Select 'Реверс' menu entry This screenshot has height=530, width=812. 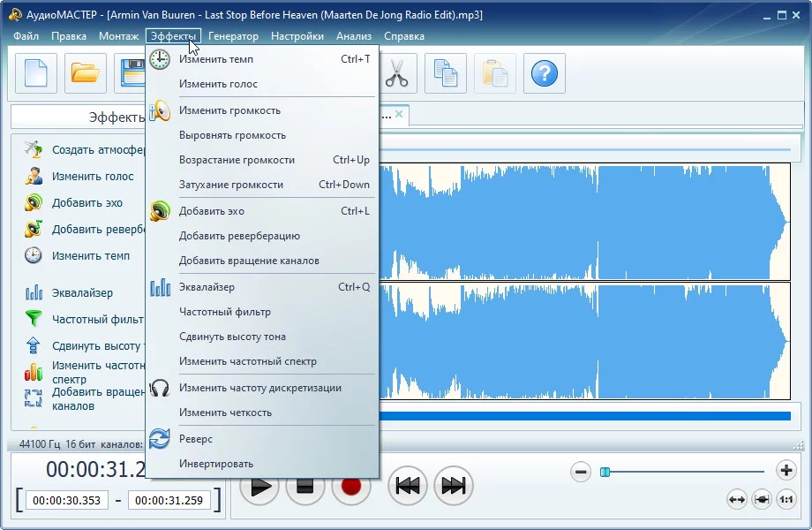click(x=196, y=439)
